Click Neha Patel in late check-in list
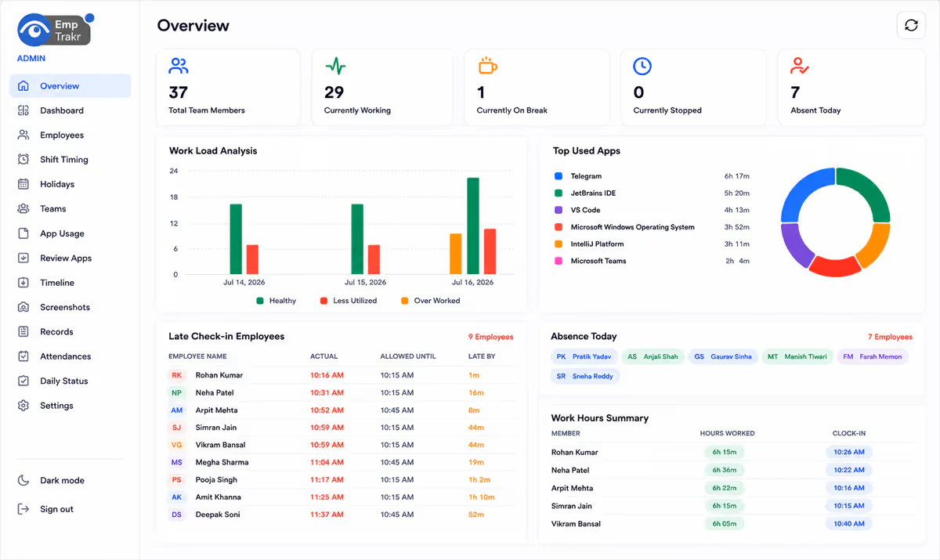940x560 pixels. click(x=215, y=392)
